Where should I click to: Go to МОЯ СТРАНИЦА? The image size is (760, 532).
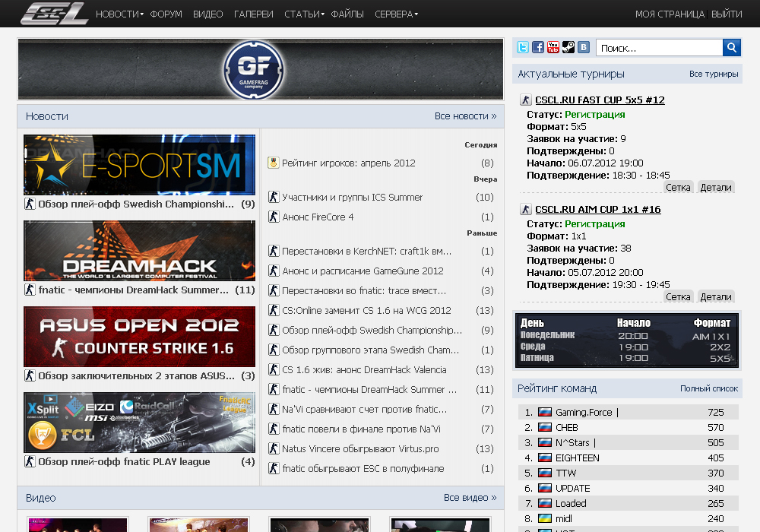(x=670, y=14)
